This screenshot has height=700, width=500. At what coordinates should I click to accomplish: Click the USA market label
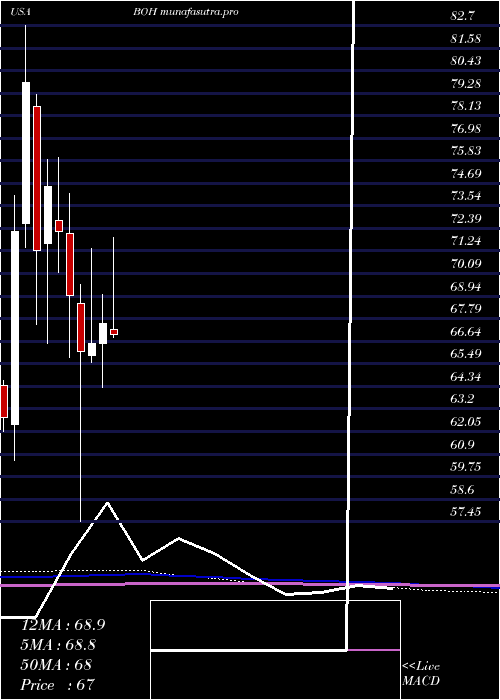tap(20, 12)
